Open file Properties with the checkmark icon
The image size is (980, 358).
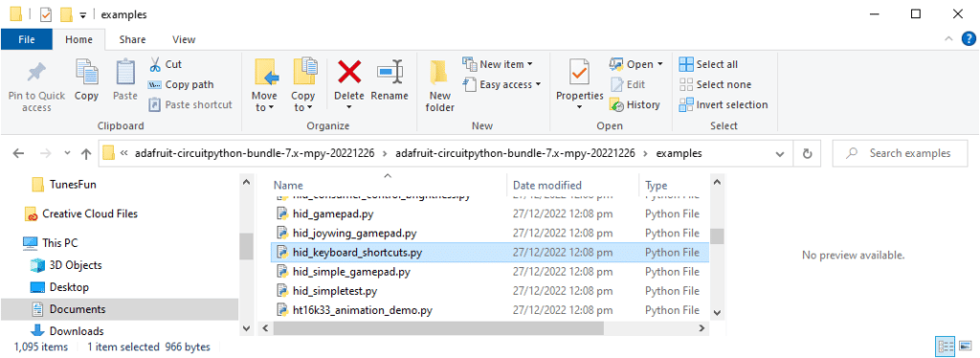pyautogui.click(x=579, y=74)
